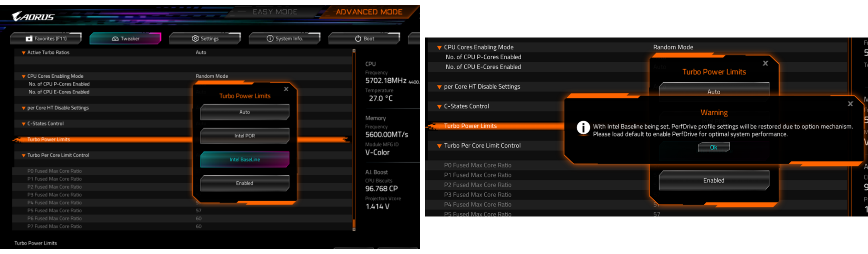Click P3 Fused Max Core Ratio, left screenshot
The width and height of the screenshot is (868, 254).
55,195
